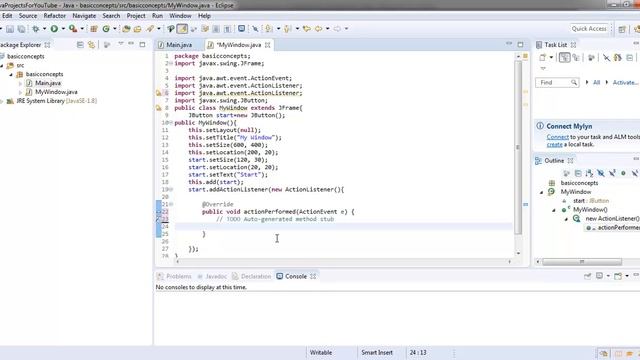Toggle Link with Editor in Package Explorer
640x360 pixels.
(x=91, y=44)
